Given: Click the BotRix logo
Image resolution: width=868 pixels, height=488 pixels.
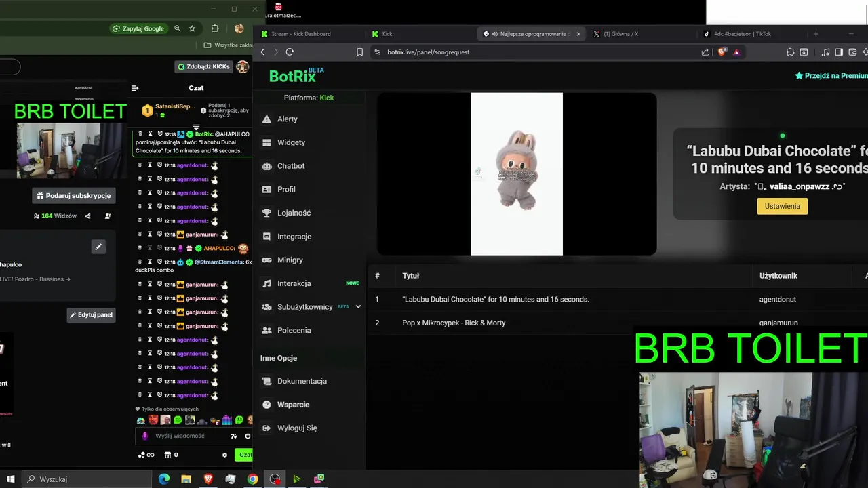Looking at the screenshot, I should coord(296,75).
